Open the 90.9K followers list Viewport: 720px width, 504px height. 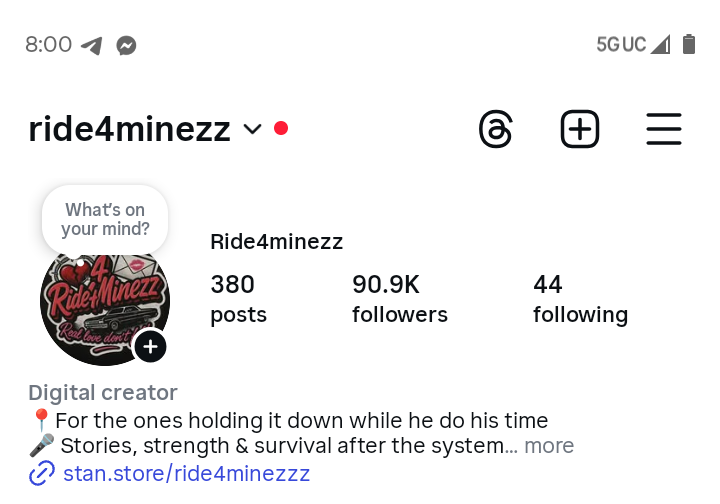[399, 299]
